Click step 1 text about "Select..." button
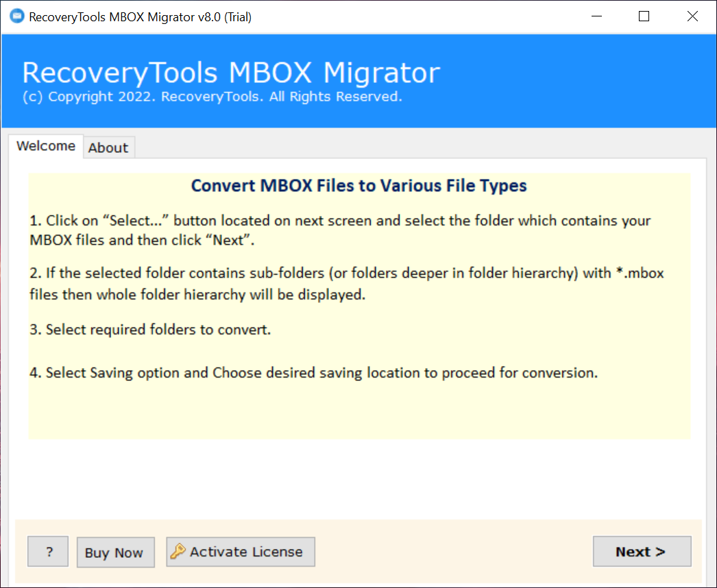 [340, 230]
